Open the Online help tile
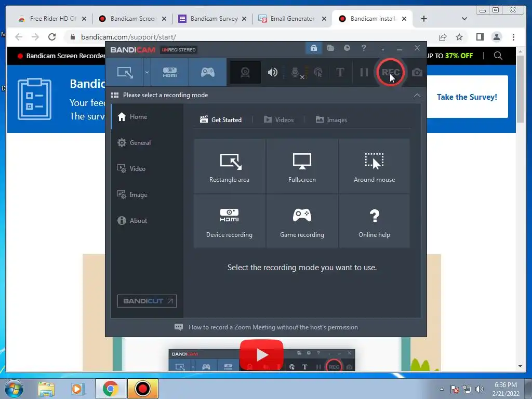Image resolution: width=532 pixels, height=399 pixels. click(374, 221)
